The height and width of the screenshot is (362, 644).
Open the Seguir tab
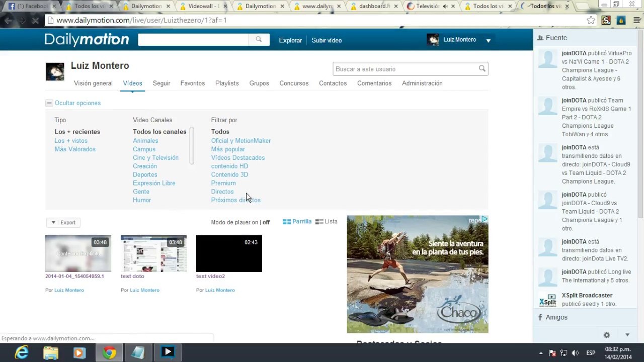(162, 83)
